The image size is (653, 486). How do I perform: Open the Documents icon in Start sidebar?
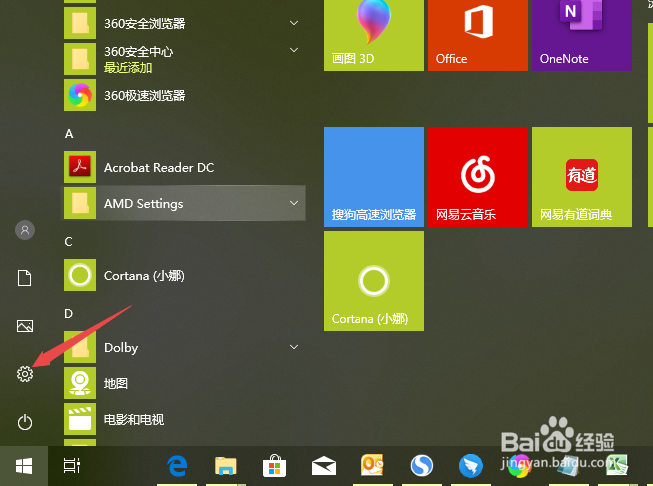25,278
